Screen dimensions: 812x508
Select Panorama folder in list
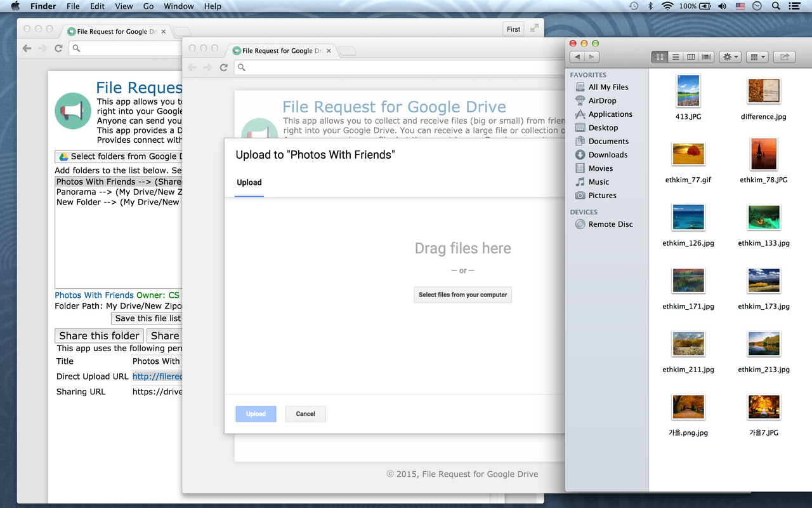click(119, 192)
